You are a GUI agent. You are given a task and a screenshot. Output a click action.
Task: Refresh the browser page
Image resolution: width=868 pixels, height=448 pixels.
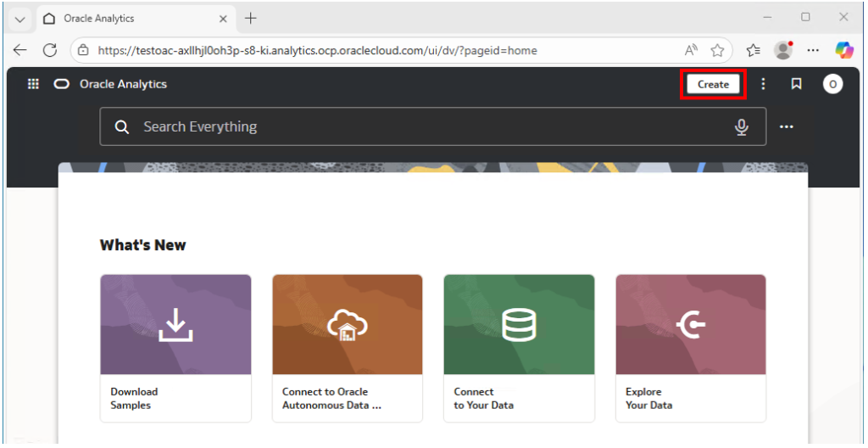point(50,50)
